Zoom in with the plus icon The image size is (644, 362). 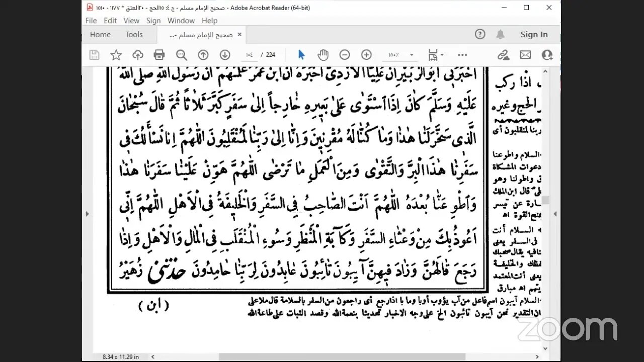click(366, 55)
